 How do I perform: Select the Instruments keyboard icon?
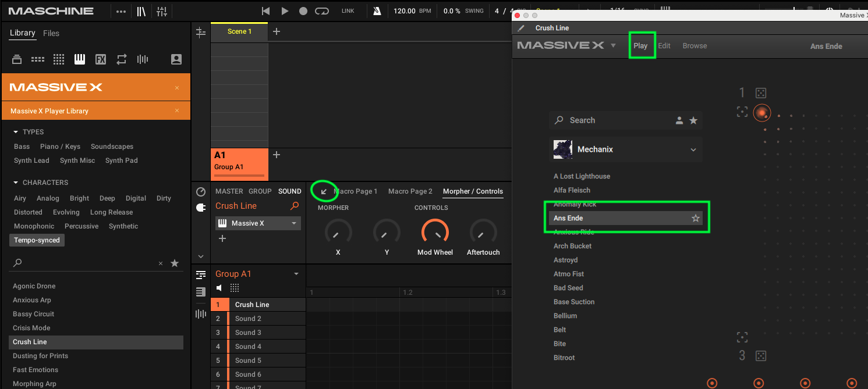(x=80, y=59)
